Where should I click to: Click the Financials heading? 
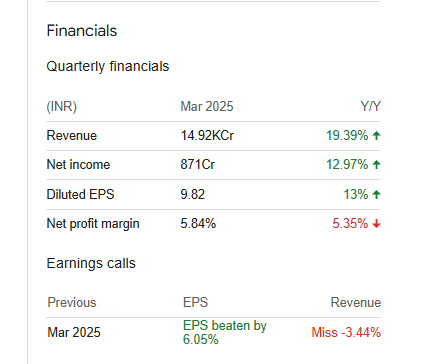point(82,31)
